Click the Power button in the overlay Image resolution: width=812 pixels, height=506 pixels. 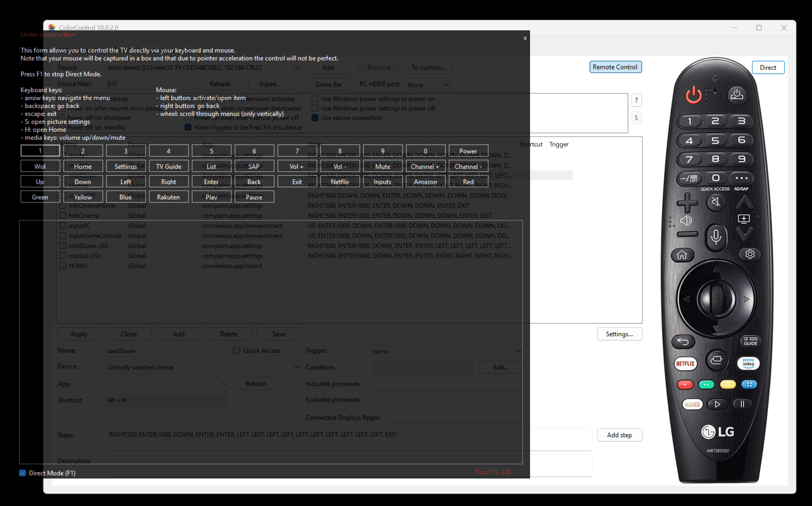468,151
